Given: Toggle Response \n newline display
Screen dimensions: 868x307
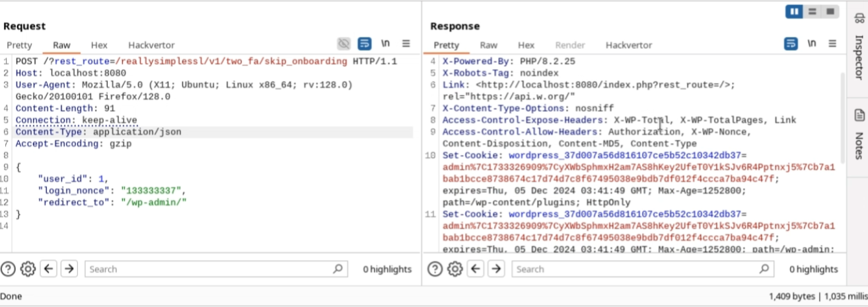Looking at the screenshot, I should (812, 44).
